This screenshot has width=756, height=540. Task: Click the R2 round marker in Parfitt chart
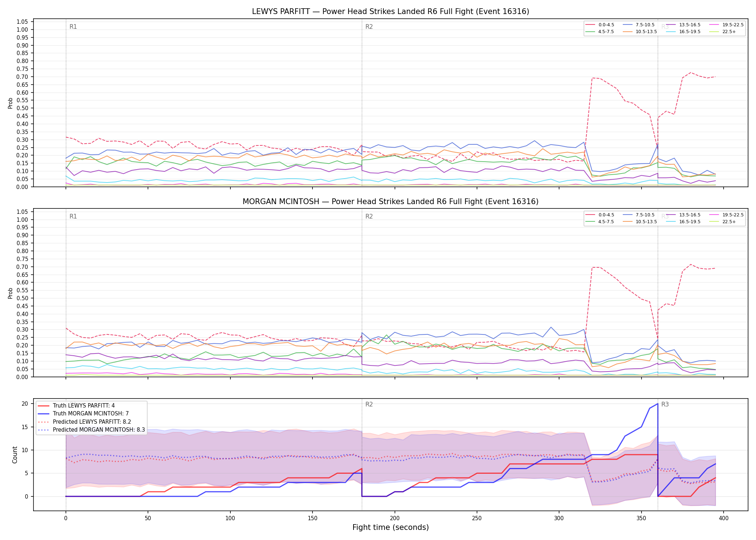[369, 27]
